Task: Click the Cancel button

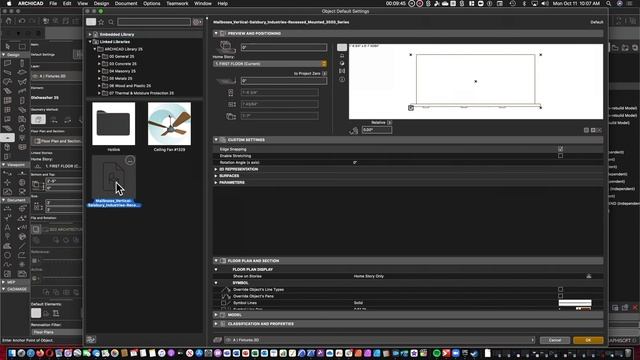Action: tap(555, 340)
